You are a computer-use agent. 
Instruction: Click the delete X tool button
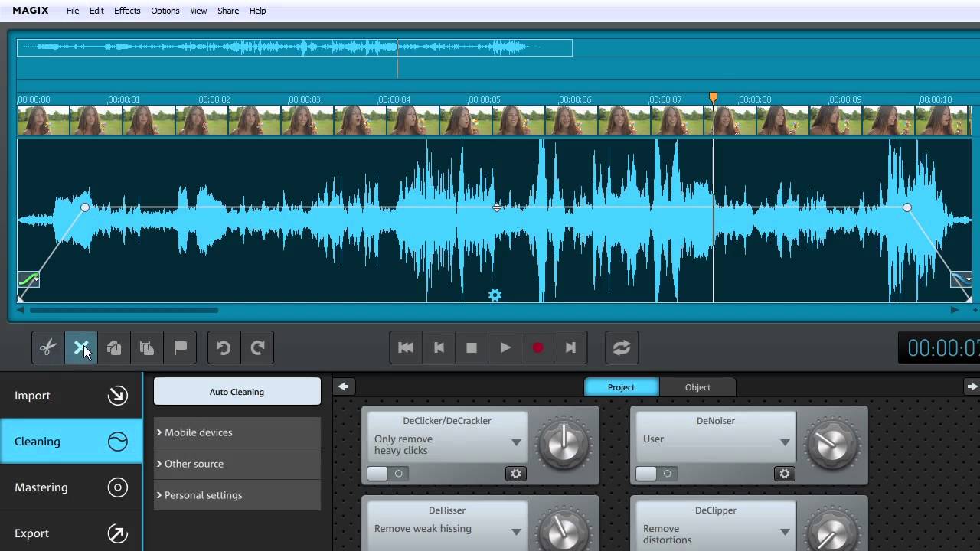(80, 348)
